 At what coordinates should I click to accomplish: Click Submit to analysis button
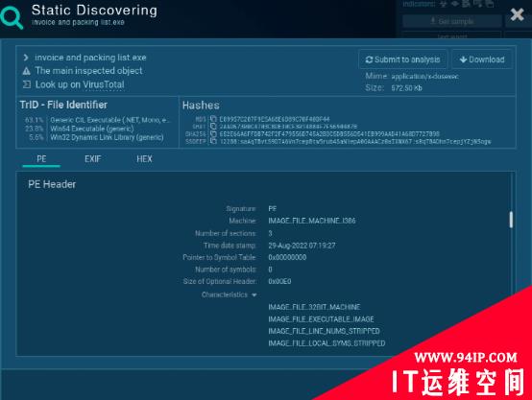(x=402, y=59)
